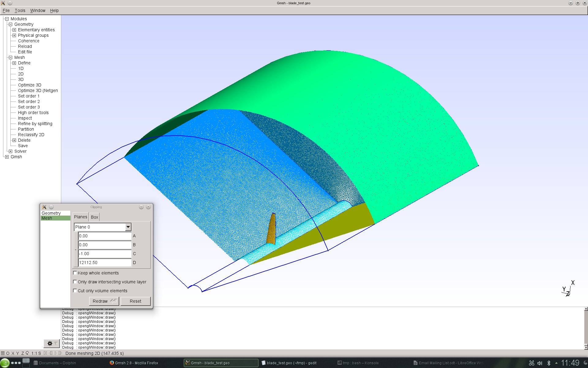Viewport: 588px width, 368px height.
Task: Set the view to the X axis
Action: pos(13,353)
